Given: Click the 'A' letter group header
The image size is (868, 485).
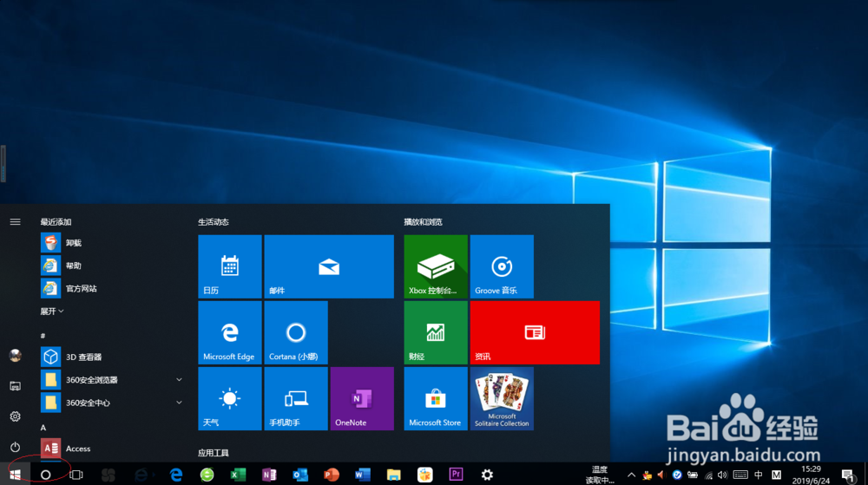Looking at the screenshot, I should pyautogui.click(x=43, y=428).
